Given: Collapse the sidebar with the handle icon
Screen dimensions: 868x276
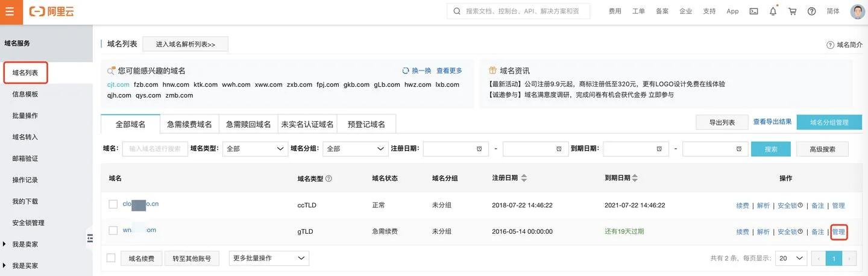Looking at the screenshot, I should click(x=90, y=239).
